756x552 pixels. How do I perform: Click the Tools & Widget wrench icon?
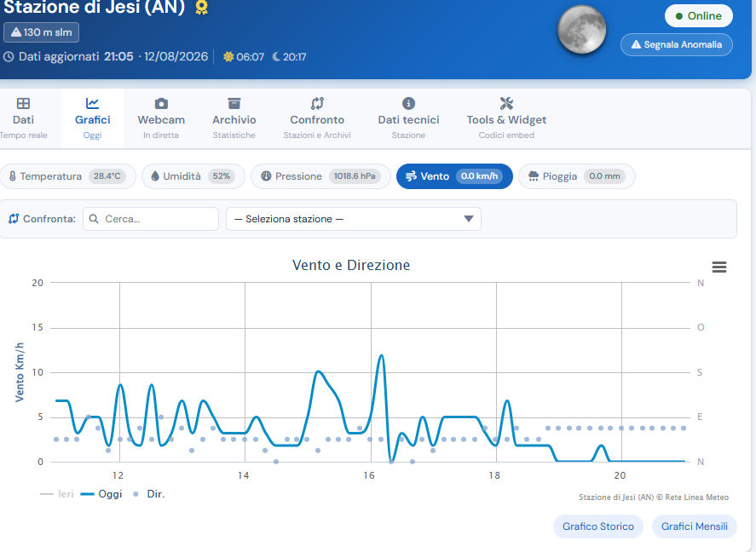click(x=506, y=104)
